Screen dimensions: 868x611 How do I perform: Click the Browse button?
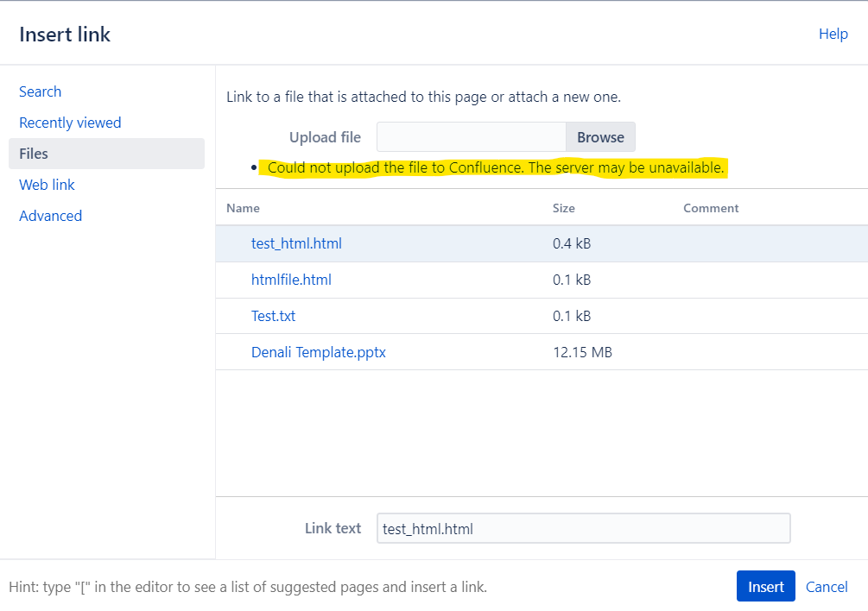[600, 137]
